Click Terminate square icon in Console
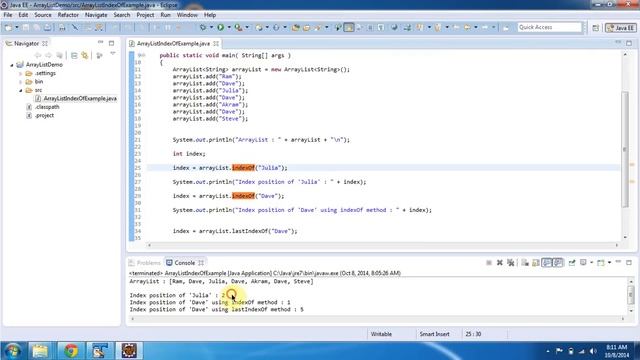This screenshot has width=640, height=360. point(489,263)
